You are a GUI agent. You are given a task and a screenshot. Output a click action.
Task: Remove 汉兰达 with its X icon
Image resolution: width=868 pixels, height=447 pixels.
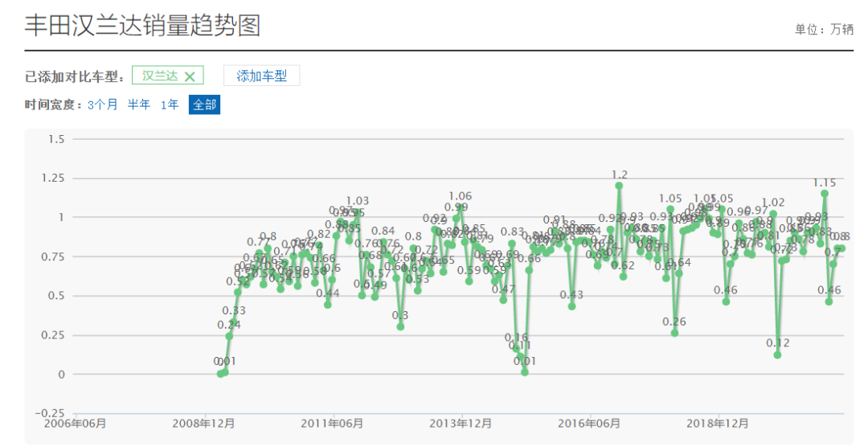(190, 77)
